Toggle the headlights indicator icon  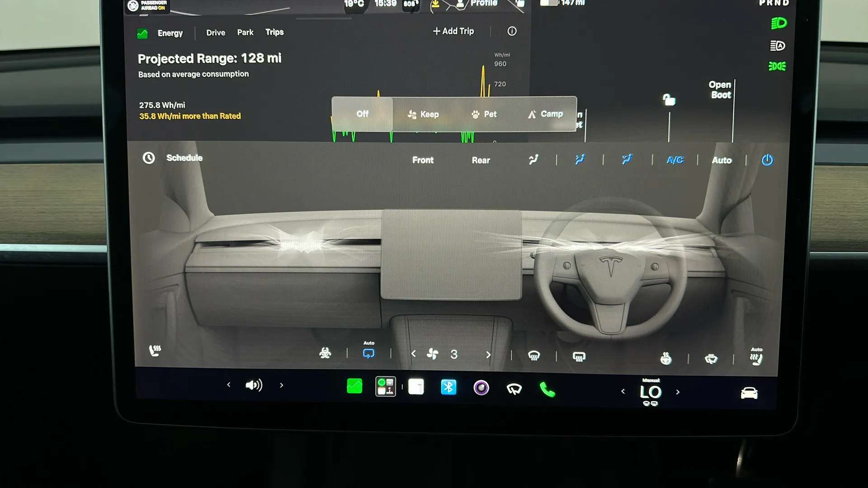[778, 23]
